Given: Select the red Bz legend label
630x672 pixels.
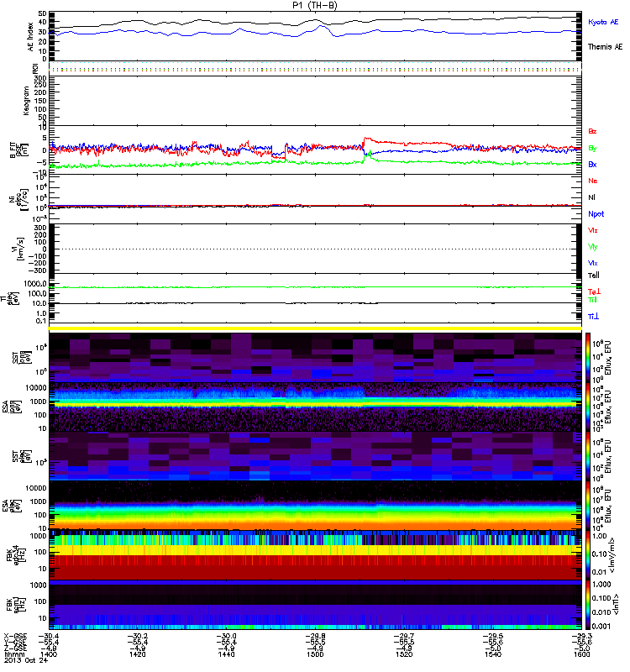Looking at the screenshot, I should tap(593, 132).
